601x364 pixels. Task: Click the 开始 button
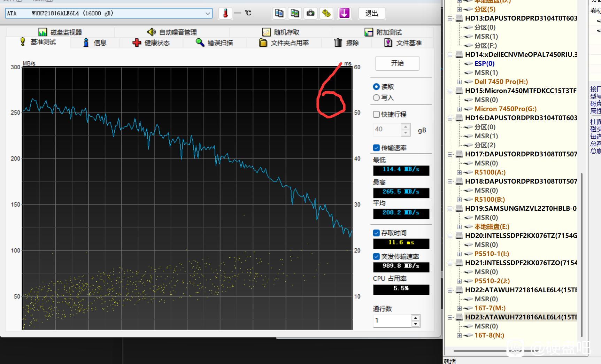coord(397,63)
